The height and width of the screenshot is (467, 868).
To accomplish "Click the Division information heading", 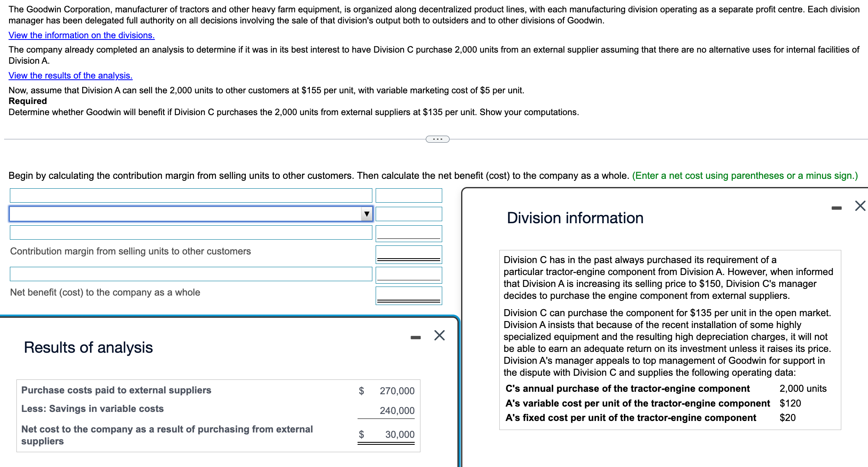I will (x=575, y=218).
